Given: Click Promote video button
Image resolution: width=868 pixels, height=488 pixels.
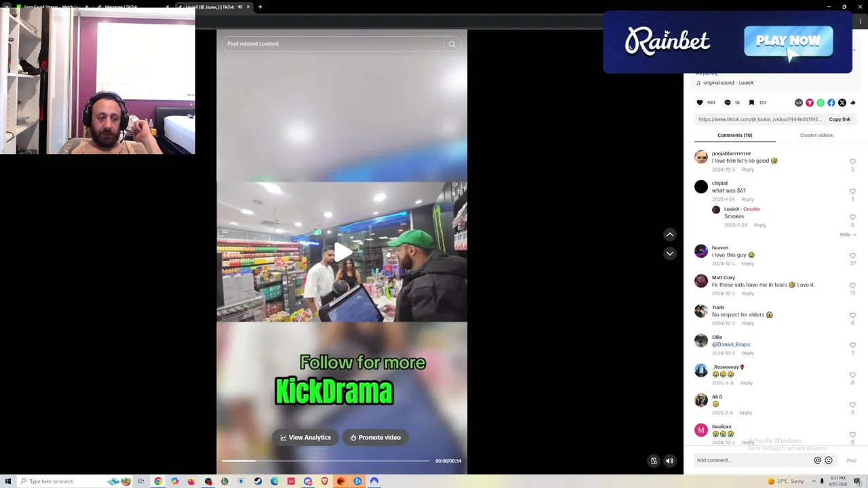Looking at the screenshot, I should 376,438.
